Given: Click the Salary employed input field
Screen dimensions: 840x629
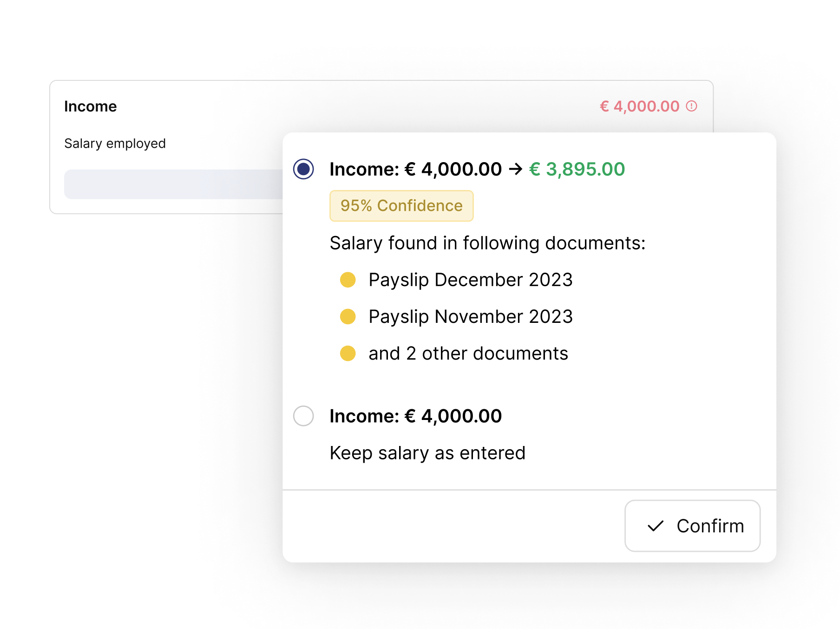Looking at the screenshot, I should (173, 184).
